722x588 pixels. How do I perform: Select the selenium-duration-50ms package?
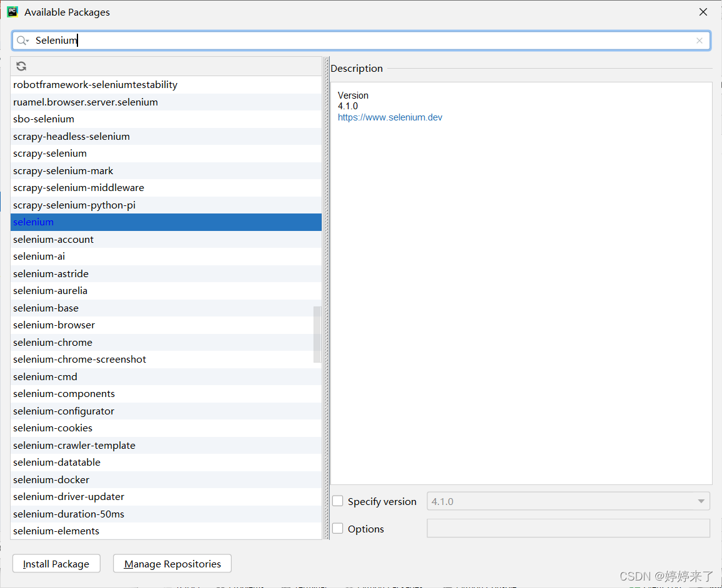(166, 514)
